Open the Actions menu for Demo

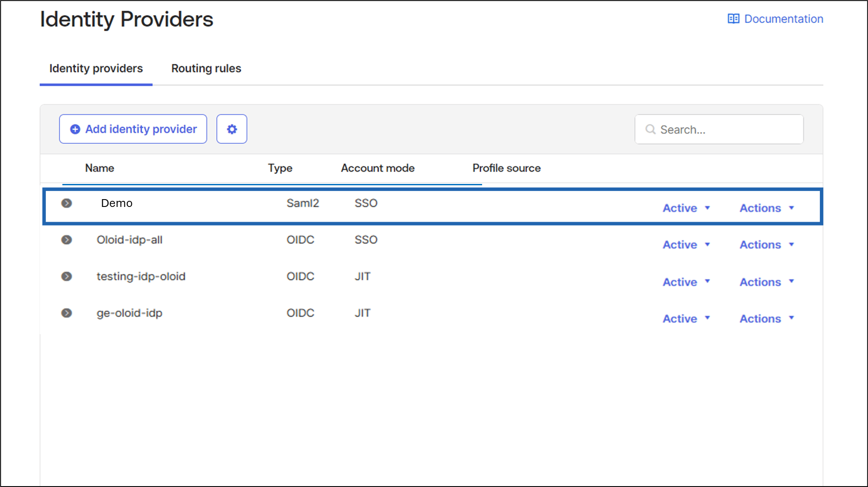767,208
